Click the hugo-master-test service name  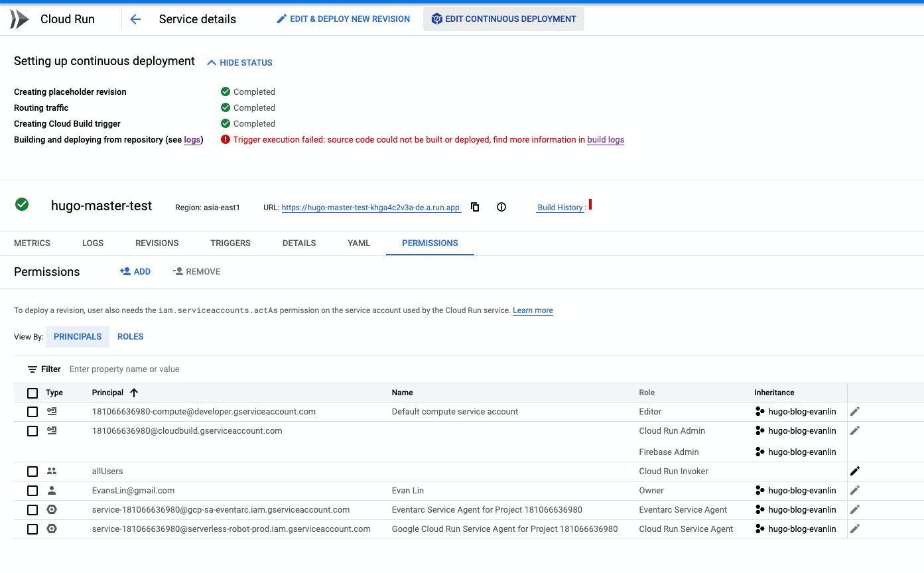click(x=101, y=206)
